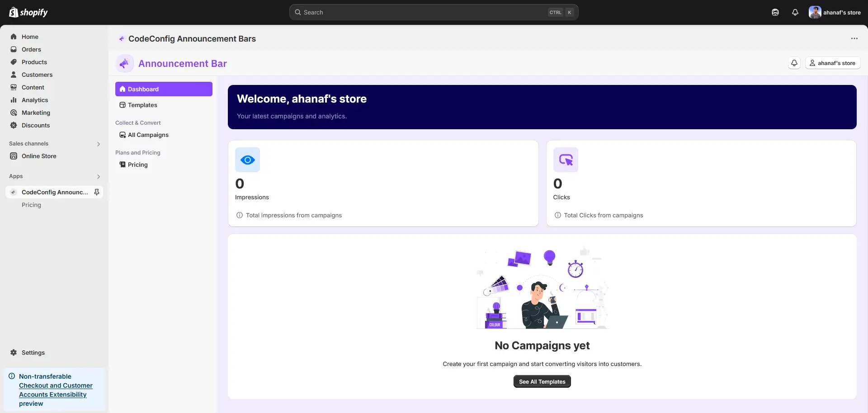Click the Shopify logo
Viewport: 868px width, 413px height.
tap(28, 12)
